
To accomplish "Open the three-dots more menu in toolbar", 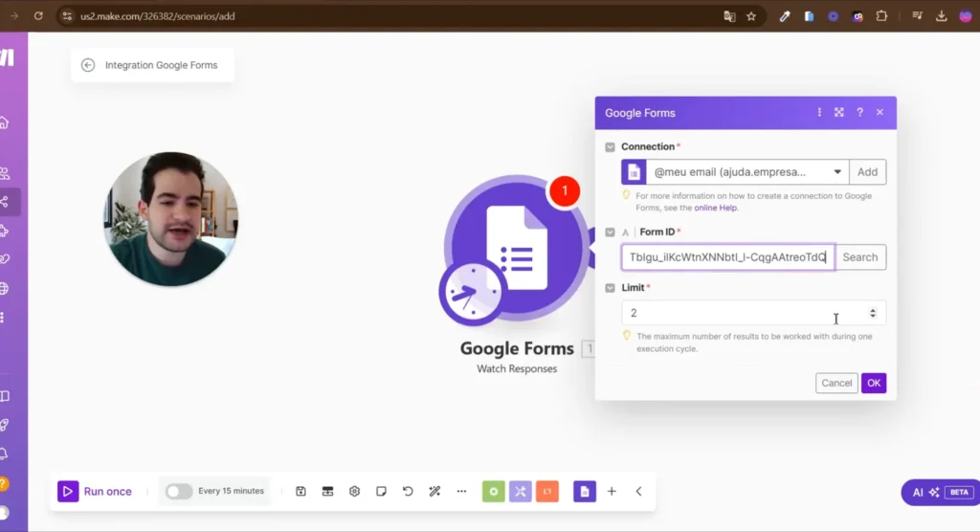I will point(461,492).
